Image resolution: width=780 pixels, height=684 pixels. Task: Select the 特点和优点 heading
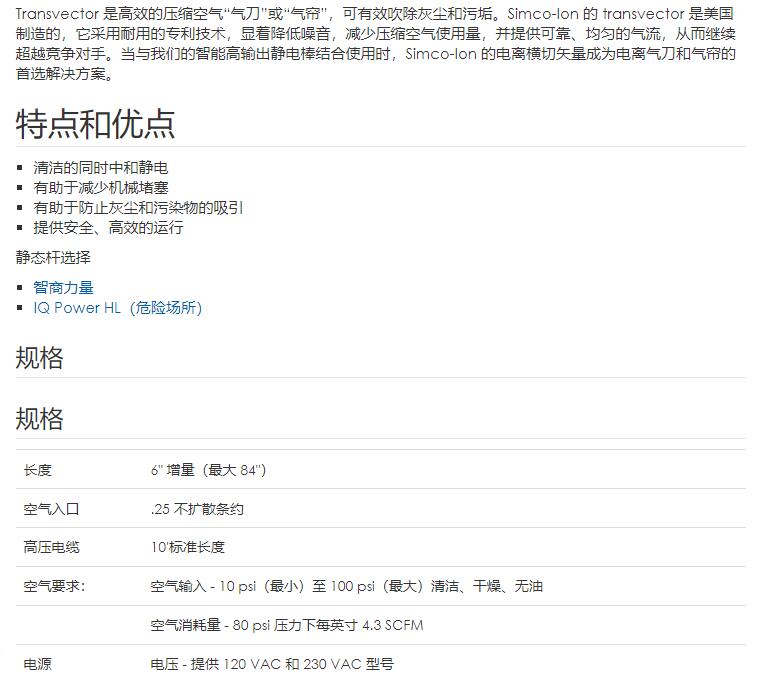click(x=96, y=124)
